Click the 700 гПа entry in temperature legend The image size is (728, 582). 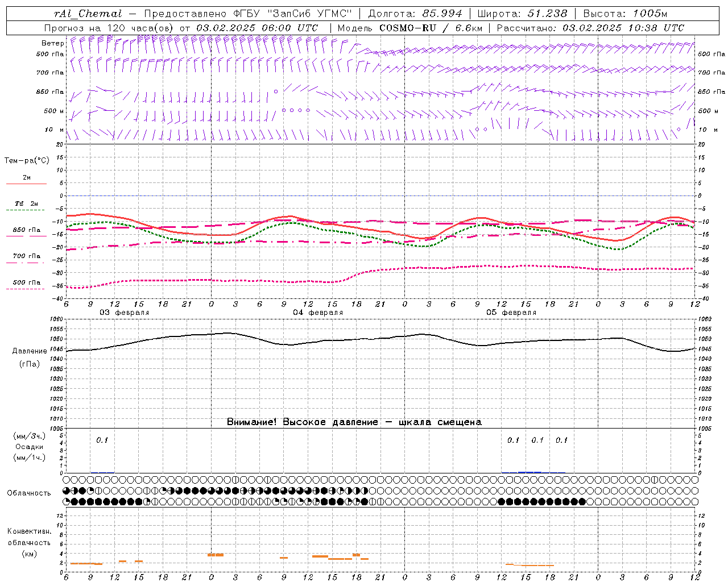coord(27,256)
